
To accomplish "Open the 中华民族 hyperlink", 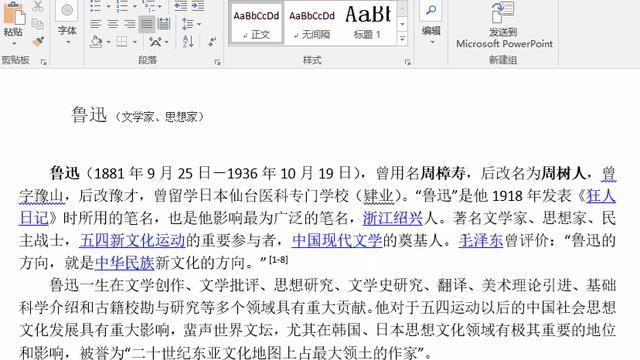I will pos(124,262).
